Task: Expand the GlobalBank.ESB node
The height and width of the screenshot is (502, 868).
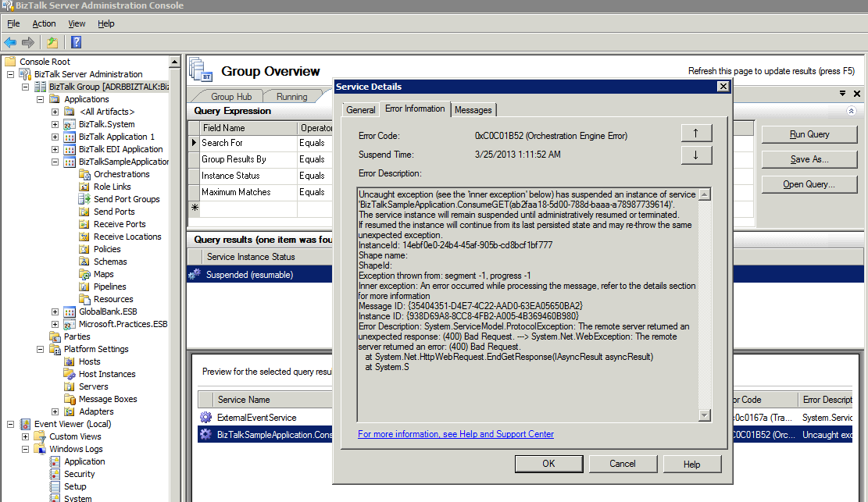Action: [55, 312]
